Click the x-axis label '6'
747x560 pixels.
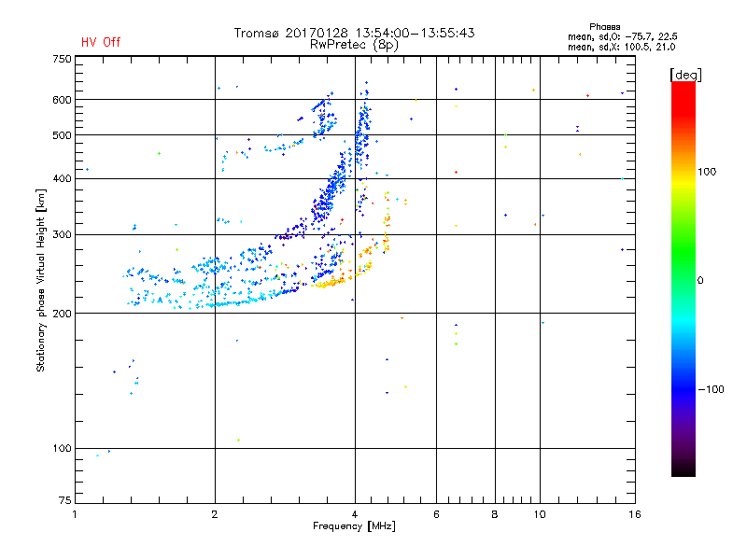pos(436,514)
